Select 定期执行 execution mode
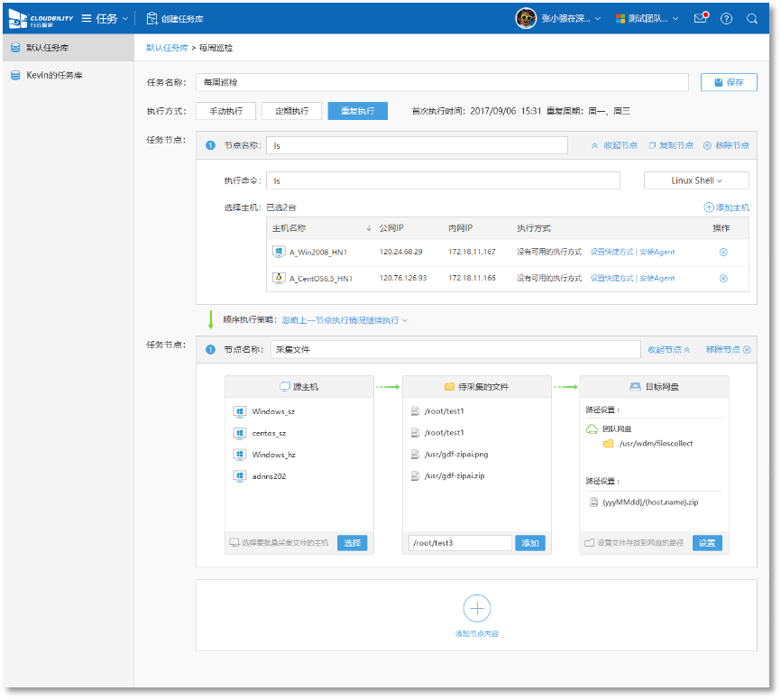This screenshot has width=781, height=700. coord(291,111)
